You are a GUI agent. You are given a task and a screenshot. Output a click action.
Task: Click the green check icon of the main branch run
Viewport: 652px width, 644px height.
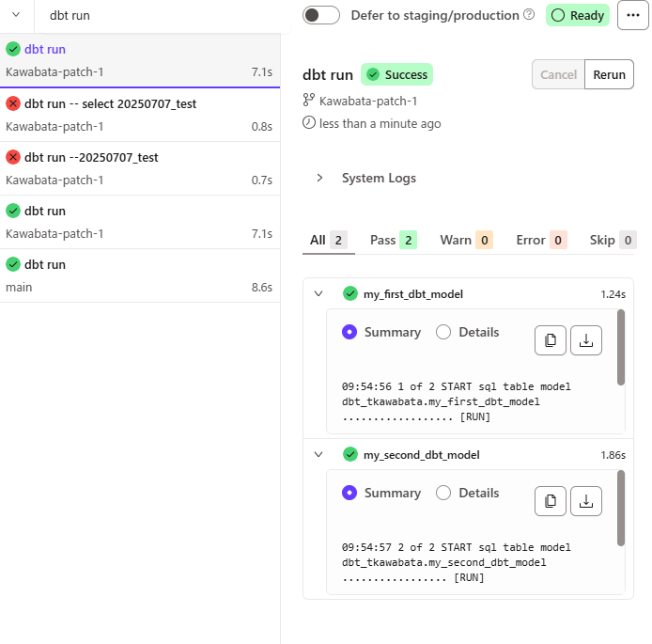pos(13,264)
